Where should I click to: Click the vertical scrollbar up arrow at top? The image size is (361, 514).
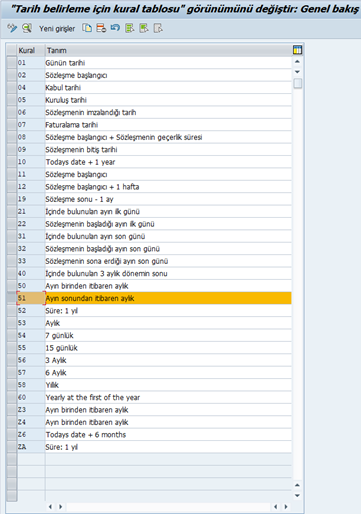point(297,62)
